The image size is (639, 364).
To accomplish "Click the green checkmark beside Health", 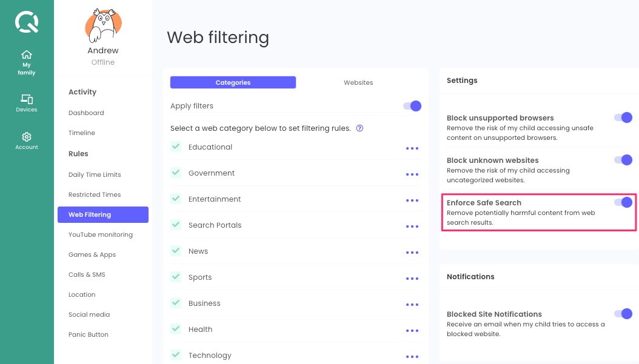I will (x=176, y=329).
